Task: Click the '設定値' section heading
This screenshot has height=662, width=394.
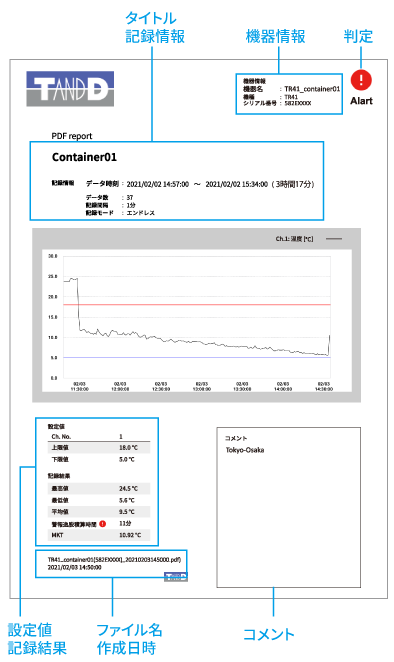Action: 56,426
